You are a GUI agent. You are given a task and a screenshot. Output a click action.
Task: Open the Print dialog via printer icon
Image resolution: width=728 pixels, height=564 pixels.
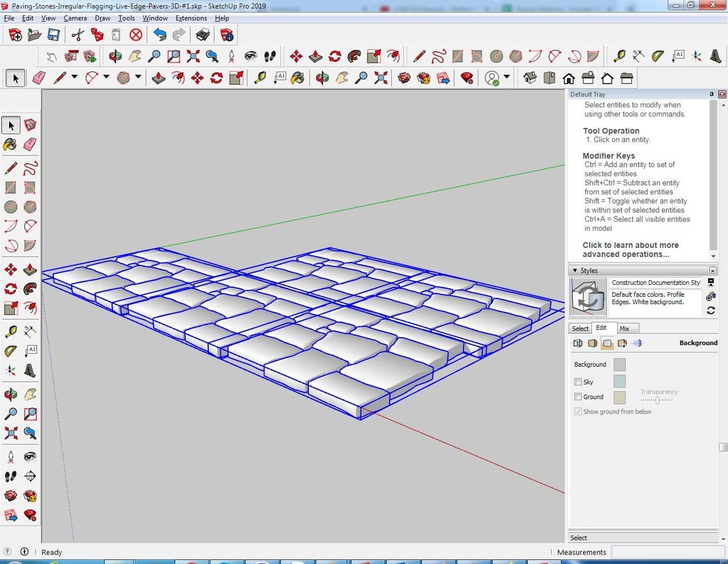click(x=203, y=35)
